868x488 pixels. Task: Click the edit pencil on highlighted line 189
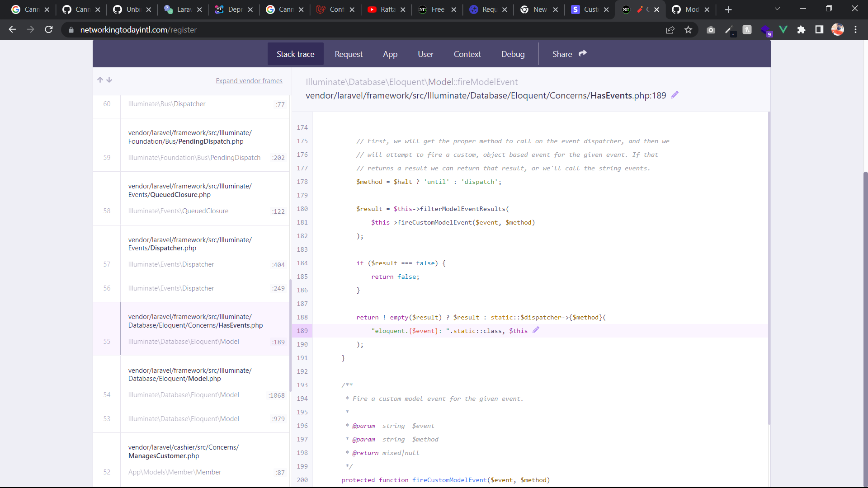[x=536, y=330]
